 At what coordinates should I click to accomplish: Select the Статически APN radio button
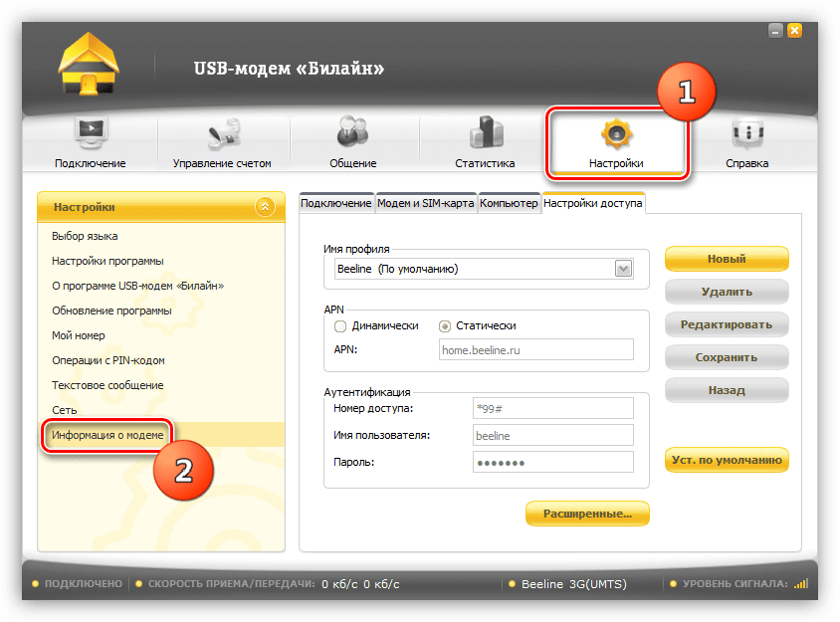click(x=445, y=325)
